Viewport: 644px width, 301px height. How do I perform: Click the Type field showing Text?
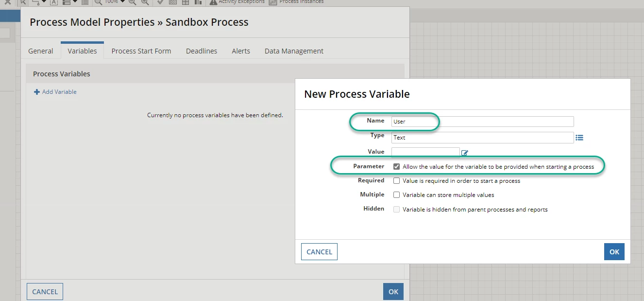pos(483,138)
